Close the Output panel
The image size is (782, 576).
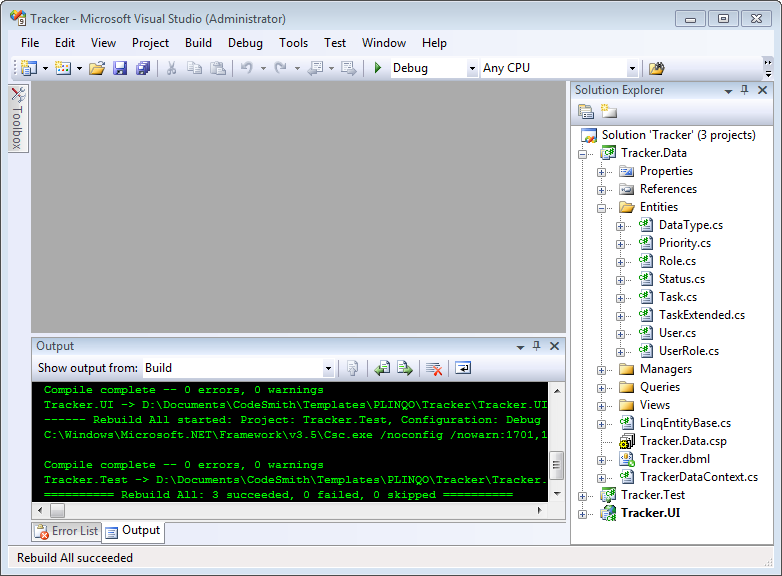click(555, 346)
